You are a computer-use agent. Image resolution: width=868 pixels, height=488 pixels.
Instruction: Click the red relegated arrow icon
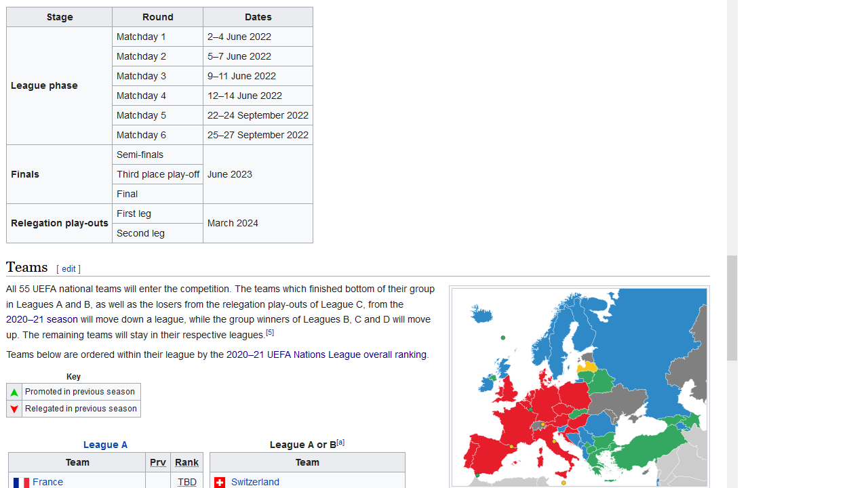(x=14, y=409)
